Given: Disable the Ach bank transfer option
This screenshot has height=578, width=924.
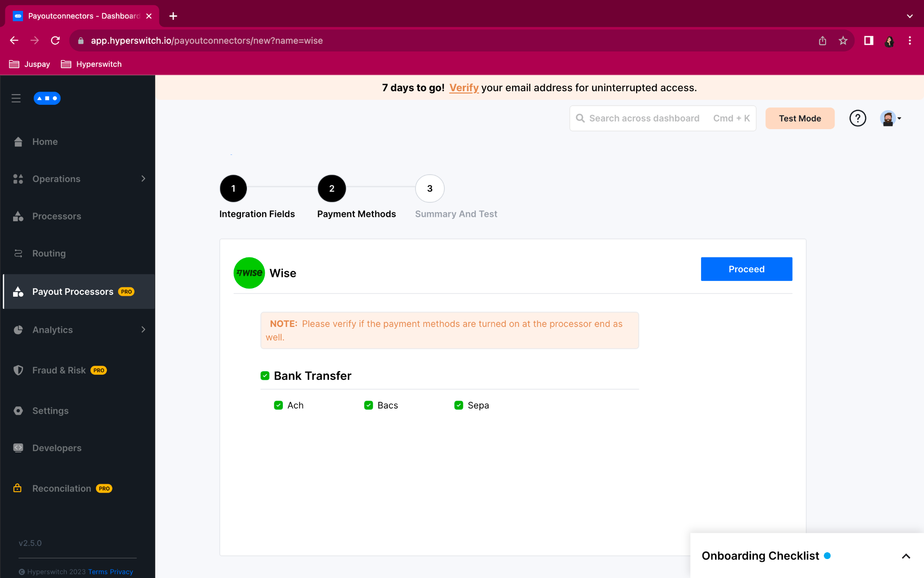Looking at the screenshot, I should 278,405.
